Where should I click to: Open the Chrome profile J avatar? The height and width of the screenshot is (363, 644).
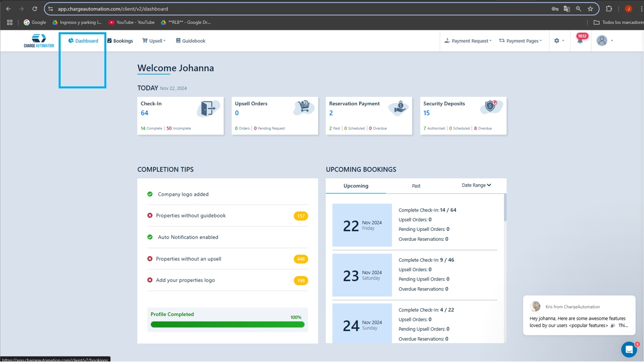pyautogui.click(x=629, y=9)
